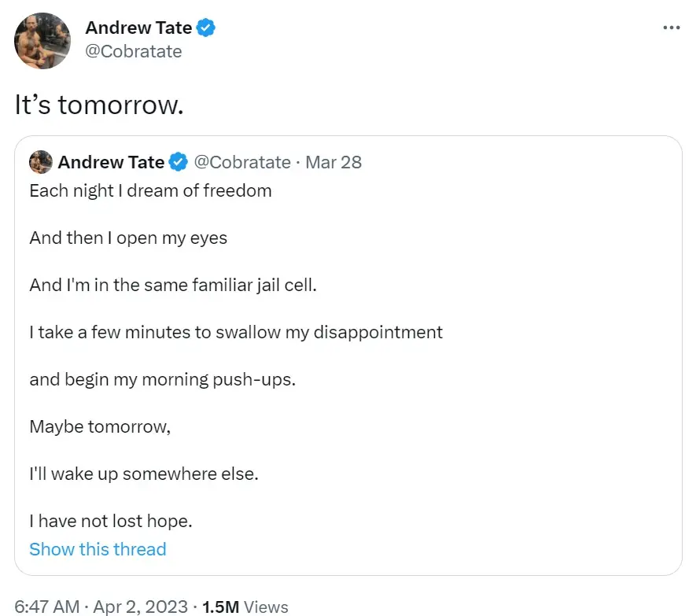Open the tweet's more options menu

[x=672, y=27]
